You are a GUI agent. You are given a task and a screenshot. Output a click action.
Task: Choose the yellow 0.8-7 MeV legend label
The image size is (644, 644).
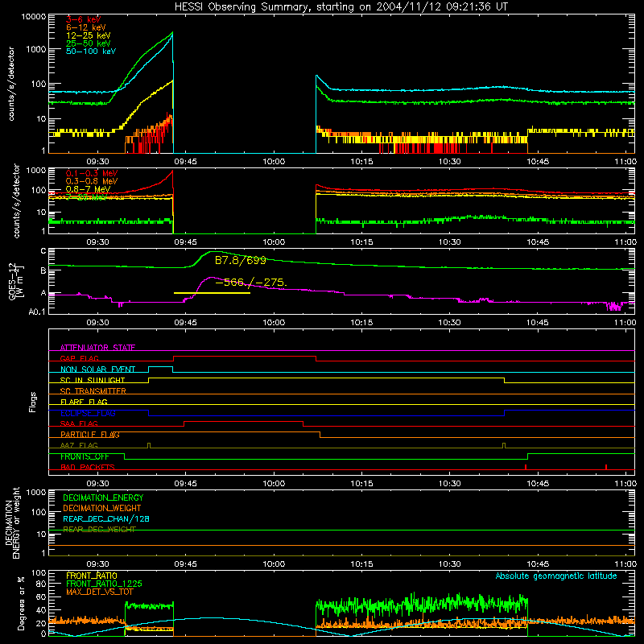tap(89, 189)
